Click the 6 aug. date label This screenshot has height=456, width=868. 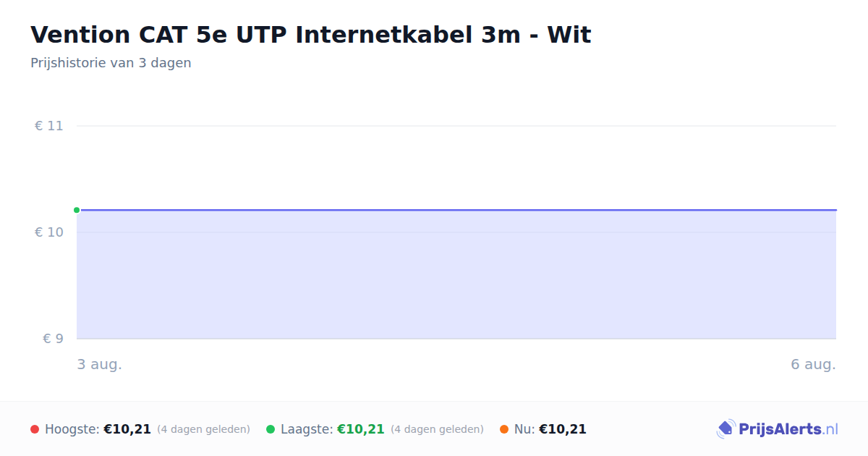pyautogui.click(x=813, y=365)
